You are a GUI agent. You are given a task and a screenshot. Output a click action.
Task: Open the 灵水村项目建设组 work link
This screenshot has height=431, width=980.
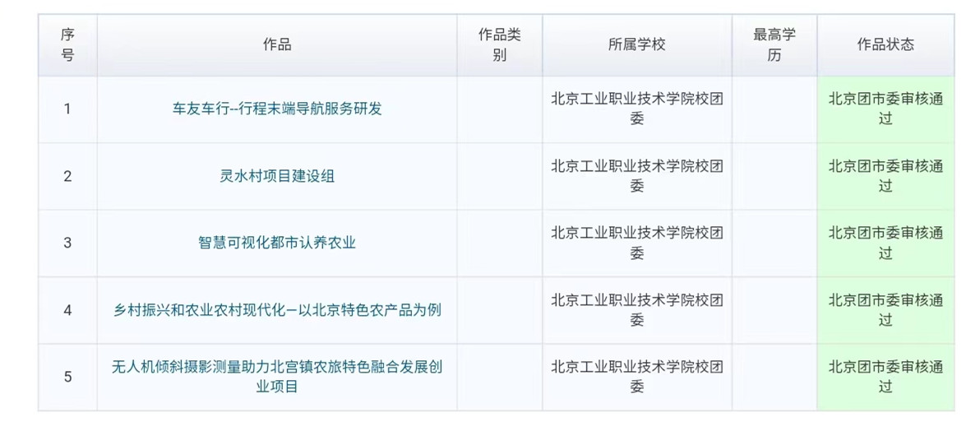coord(277,176)
